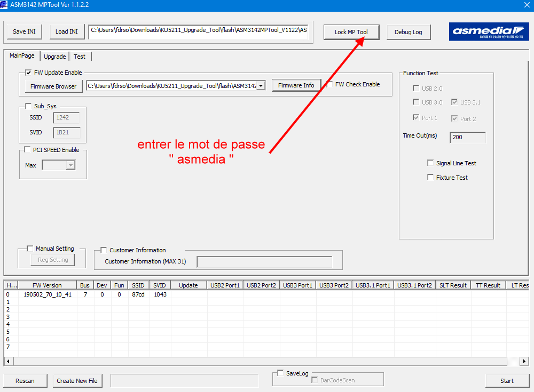Click the Create New File button
Viewport: 534px width, 392px height.
[x=77, y=381]
